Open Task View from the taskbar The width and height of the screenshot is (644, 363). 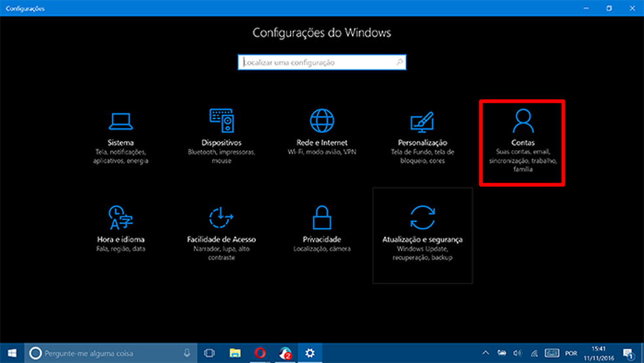209,353
